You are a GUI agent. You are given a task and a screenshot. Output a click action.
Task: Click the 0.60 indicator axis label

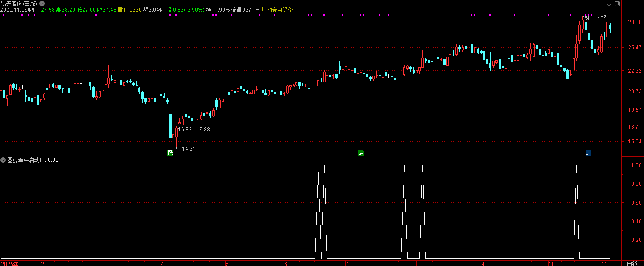click(x=636, y=203)
